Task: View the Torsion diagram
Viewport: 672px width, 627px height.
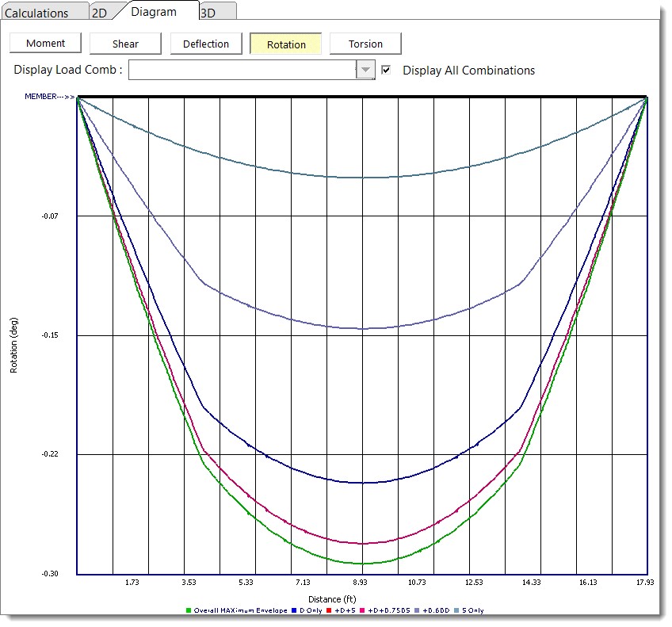Action: click(x=365, y=44)
